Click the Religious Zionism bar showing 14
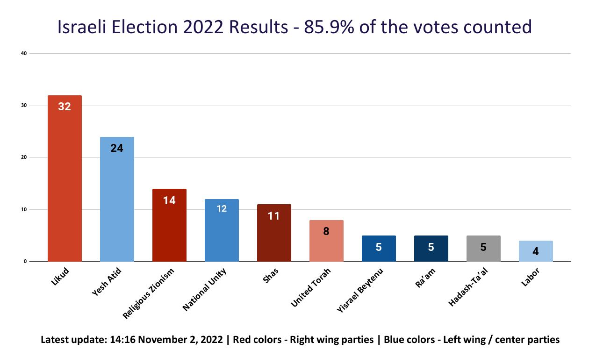The image size is (589, 364). tap(169, 229)
